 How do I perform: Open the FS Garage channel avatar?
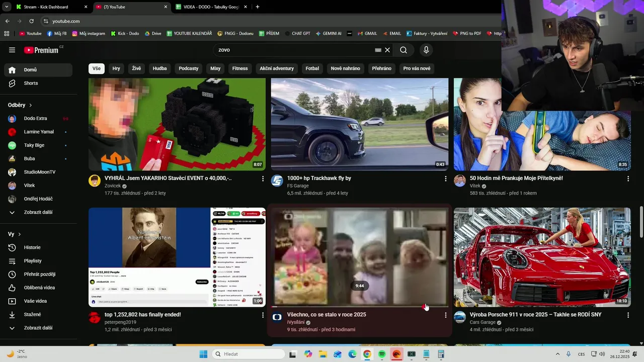[x=277, y=180]
